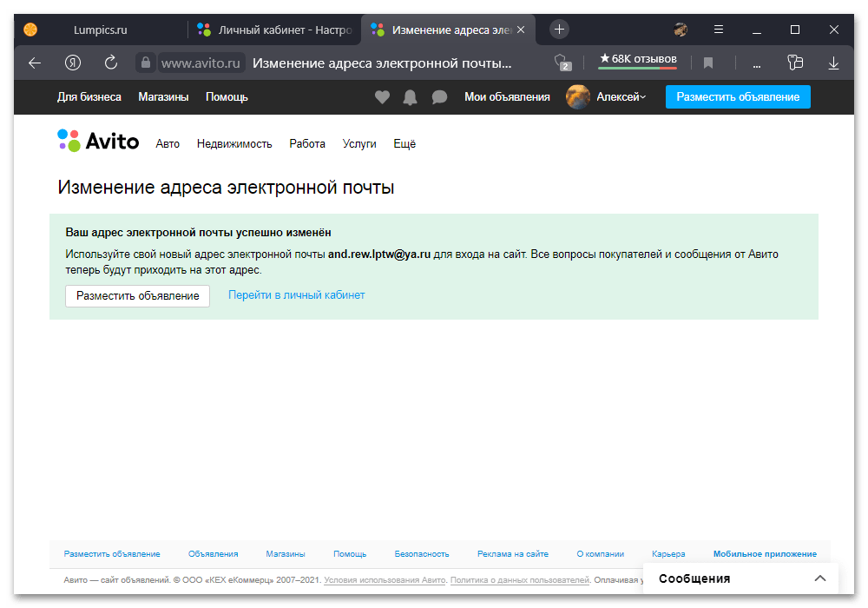The image size is (868, 608).
Task: Open Для бизнеса in the top bar
Action: pos(89,97)
